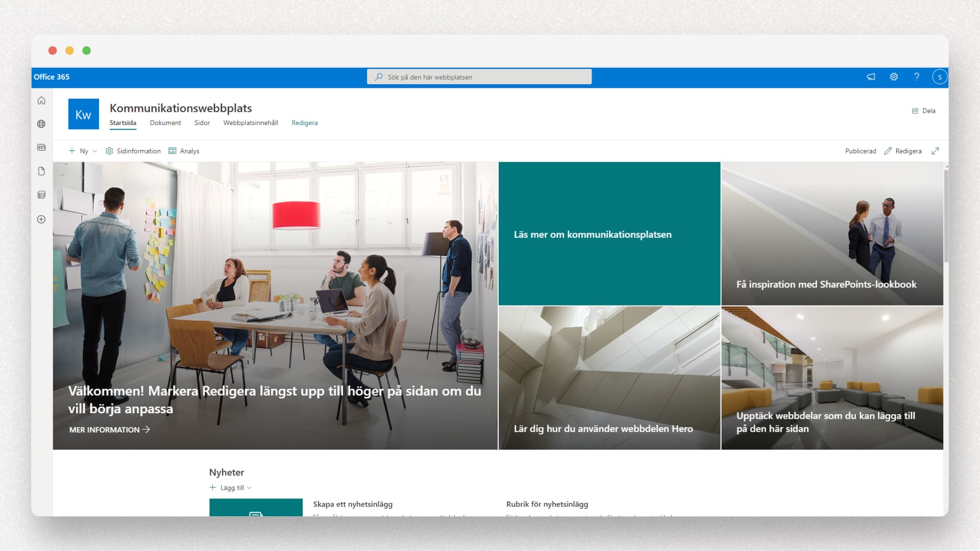The height and width of the screenshot is (551, 980).
Task: Start editing with the Redigera pencil
Action: [x=902, y=151]
